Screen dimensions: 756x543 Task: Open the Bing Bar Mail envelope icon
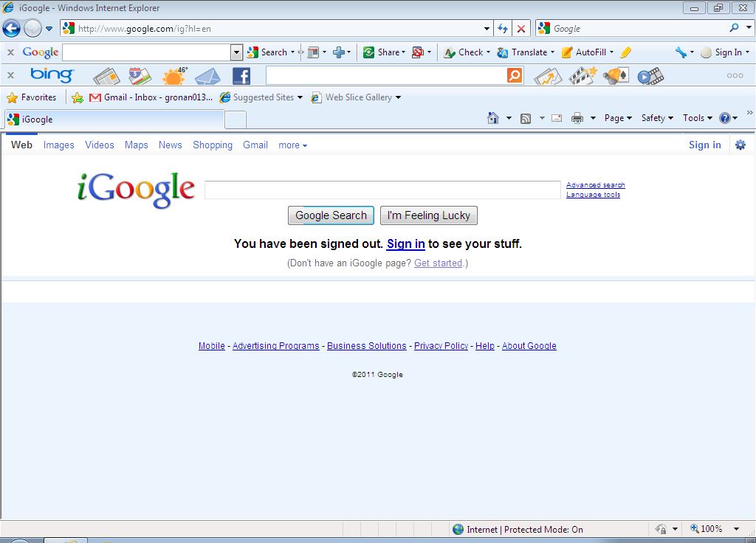point(207,76)
